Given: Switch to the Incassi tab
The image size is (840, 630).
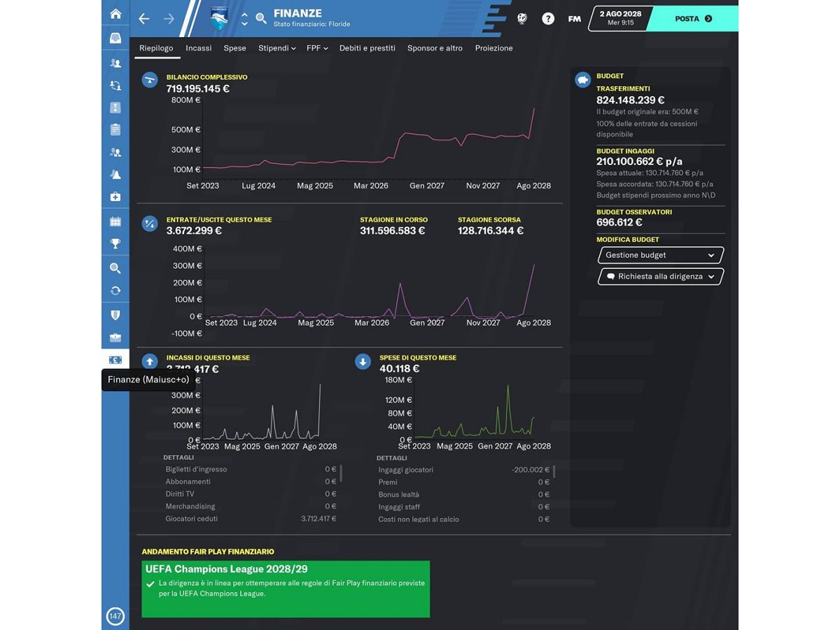Looking at the screenshot, I should click(x=199, y=48).
